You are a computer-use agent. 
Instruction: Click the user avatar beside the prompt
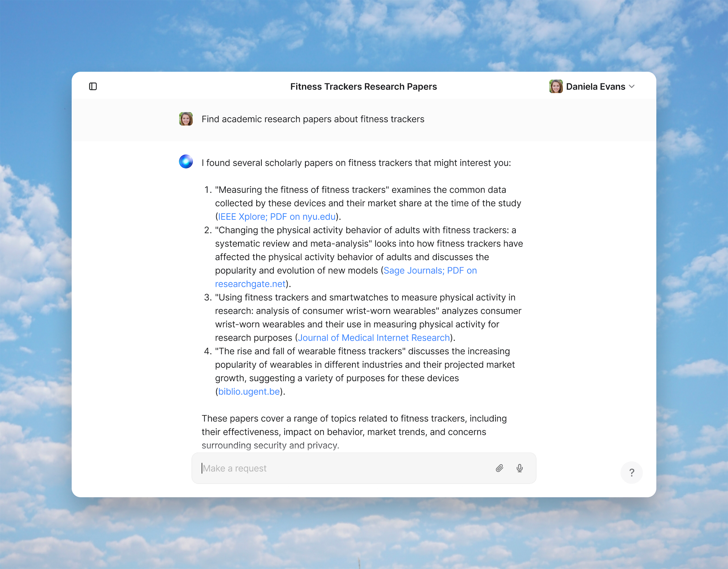pyautogui.click(x=186, y=119)
